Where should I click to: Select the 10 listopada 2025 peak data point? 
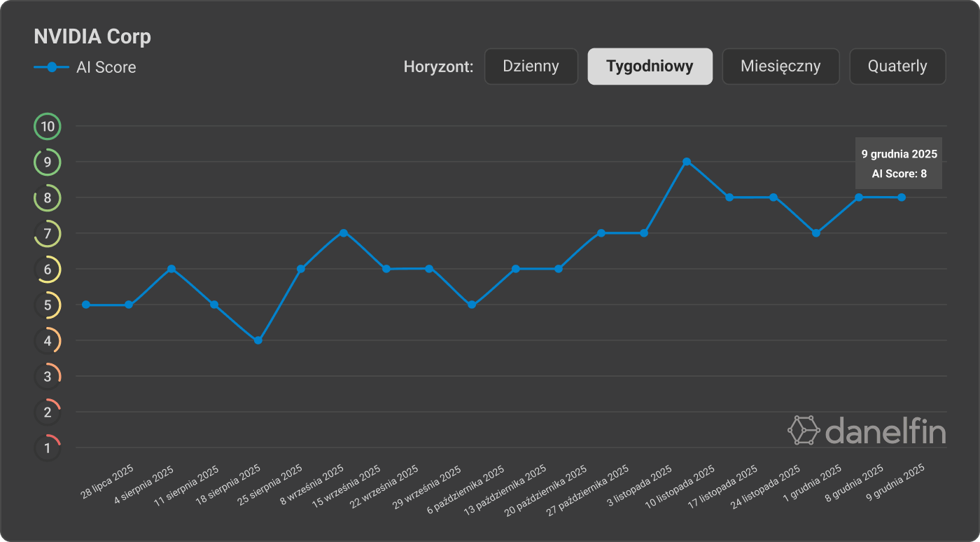point(687,162)
